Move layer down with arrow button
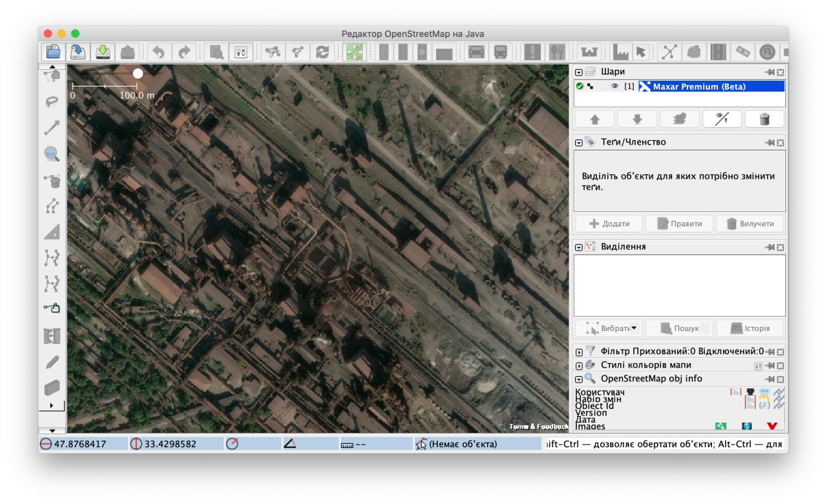 [x=636, y=119]
